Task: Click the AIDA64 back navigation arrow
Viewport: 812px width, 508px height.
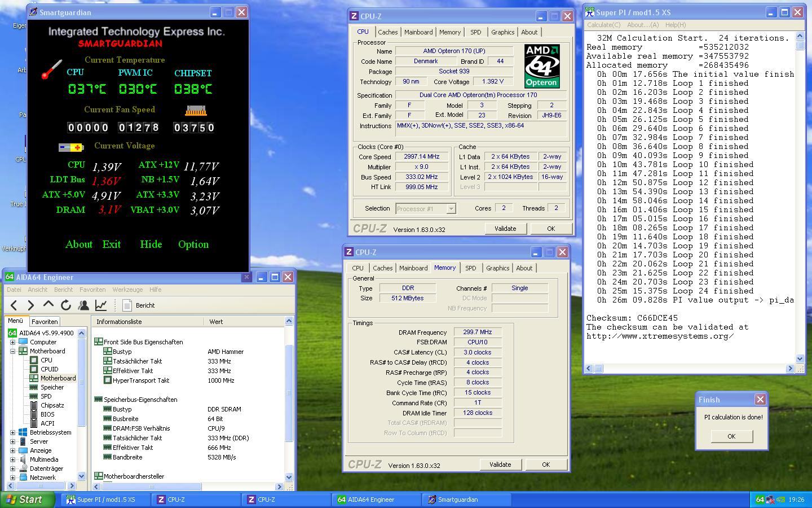Action: coord(14,305)
